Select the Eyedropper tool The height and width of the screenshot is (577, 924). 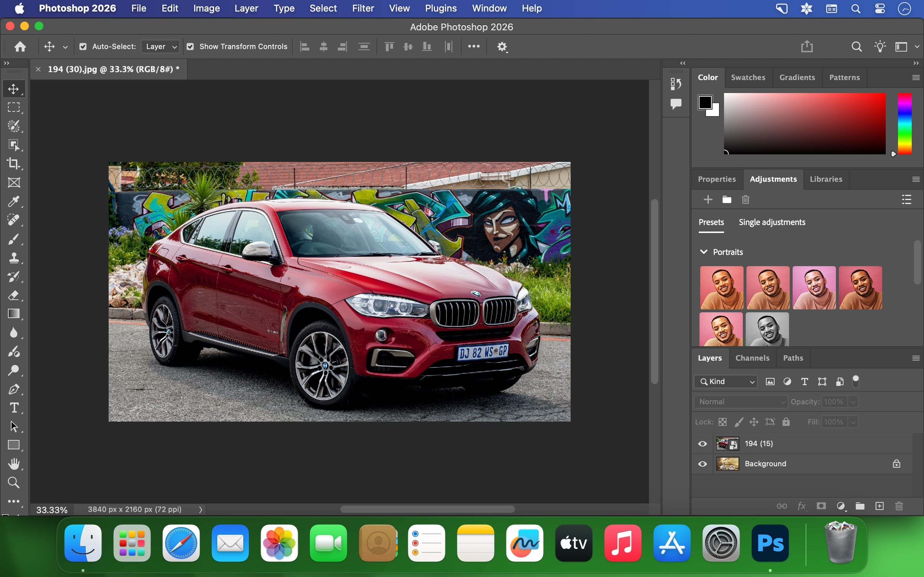14,201
